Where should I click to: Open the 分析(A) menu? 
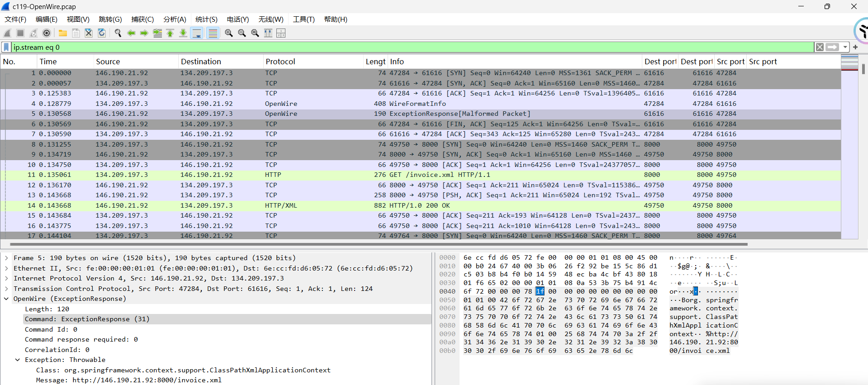pos(175,19)
